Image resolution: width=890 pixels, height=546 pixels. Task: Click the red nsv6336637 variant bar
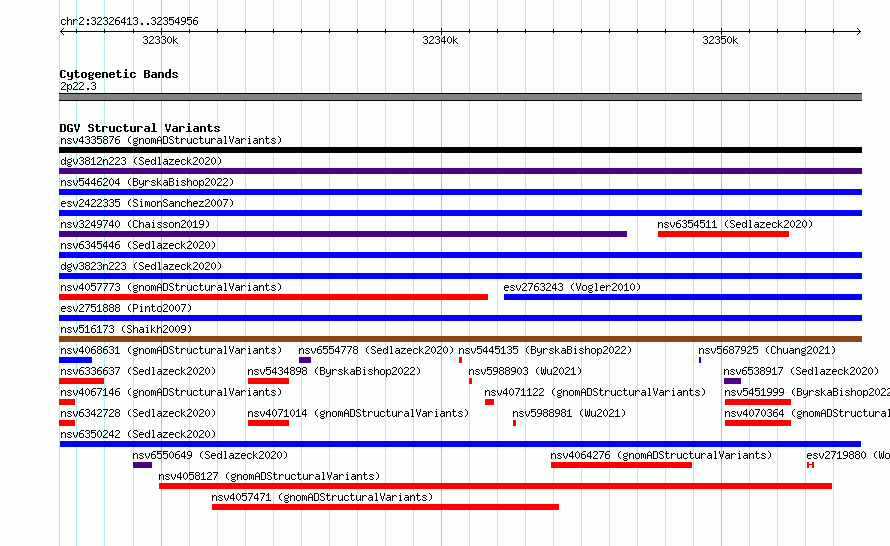click(82, 381)
